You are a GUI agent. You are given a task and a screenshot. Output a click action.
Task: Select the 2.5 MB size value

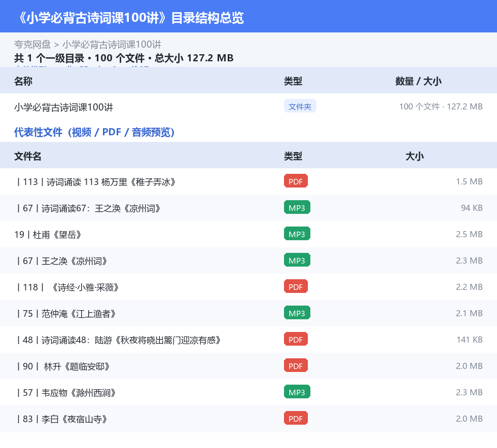click(x=469, y=234)
